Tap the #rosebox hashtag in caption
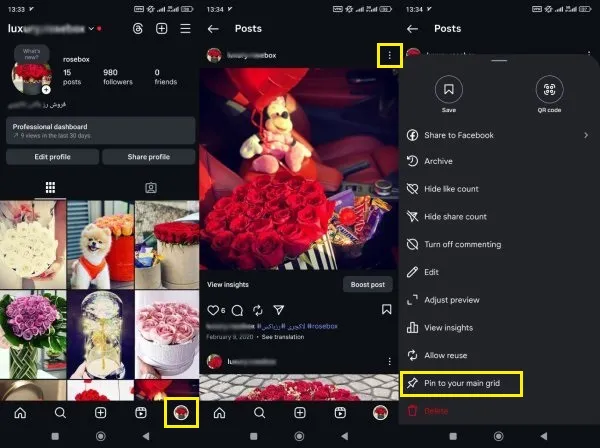 click(322, 326)
